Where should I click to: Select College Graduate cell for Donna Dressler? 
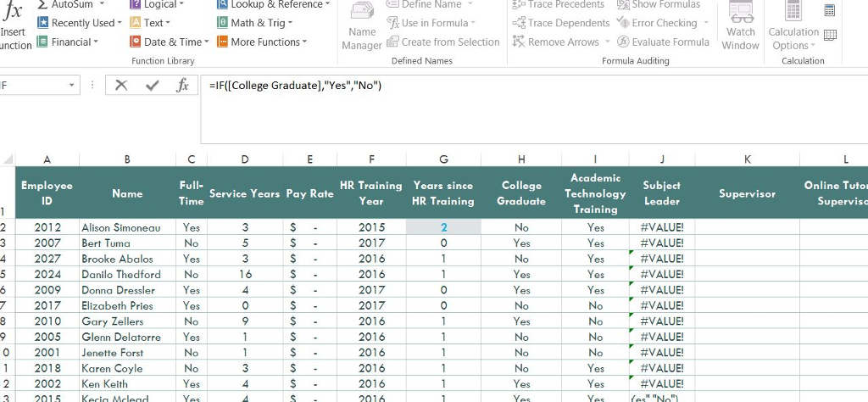tap(521, 289)
